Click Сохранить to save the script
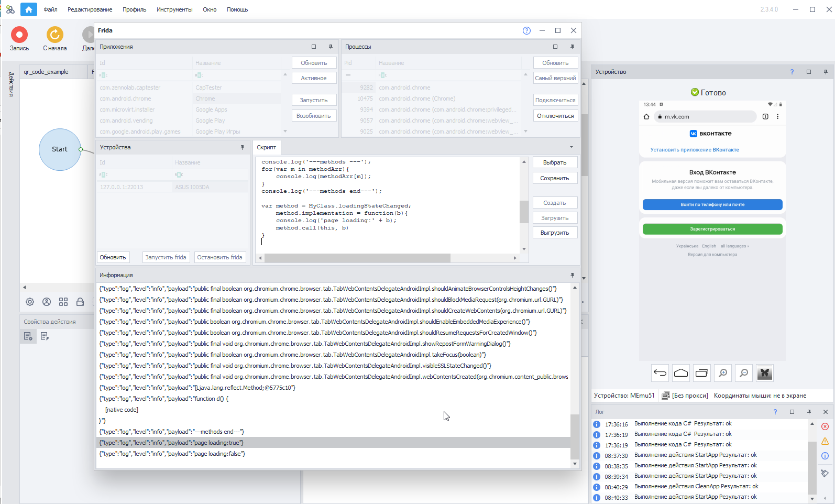This screenshot has width=835, height=504. 554,178
